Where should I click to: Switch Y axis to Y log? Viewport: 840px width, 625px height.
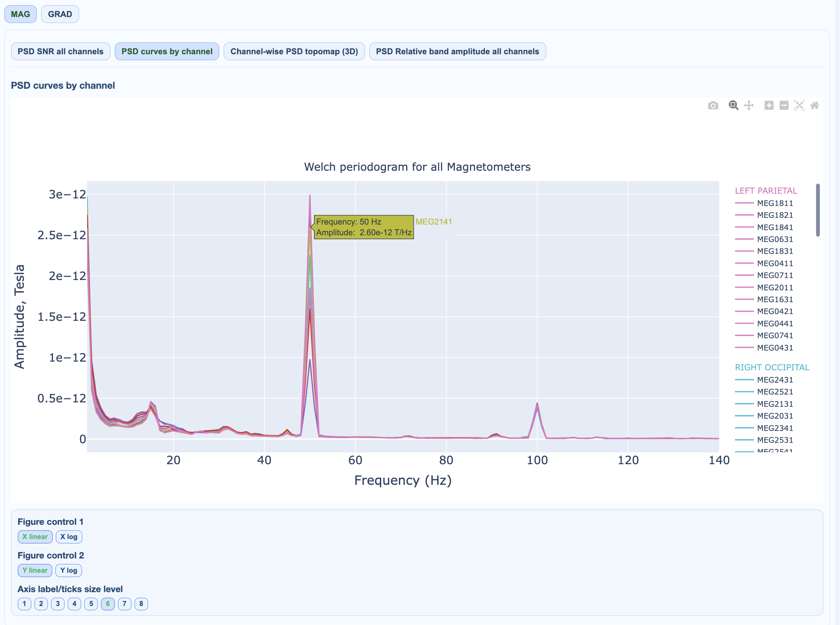click(x=69, y=570)
